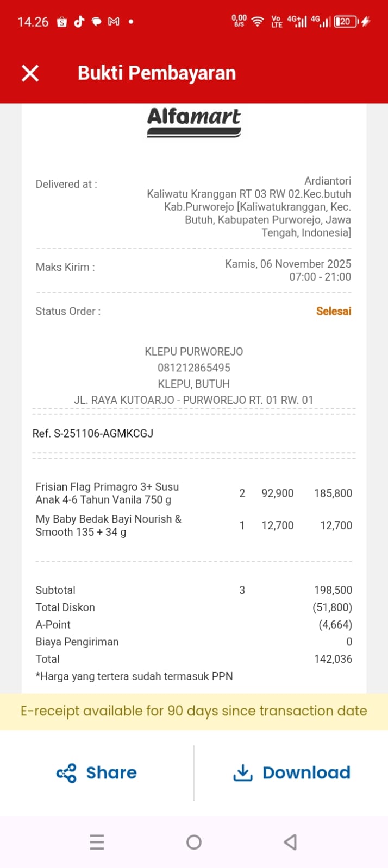Viewport: 388px width, 868px height.
Task: Tap the Android home circle icon
Action: coord(194,842)
